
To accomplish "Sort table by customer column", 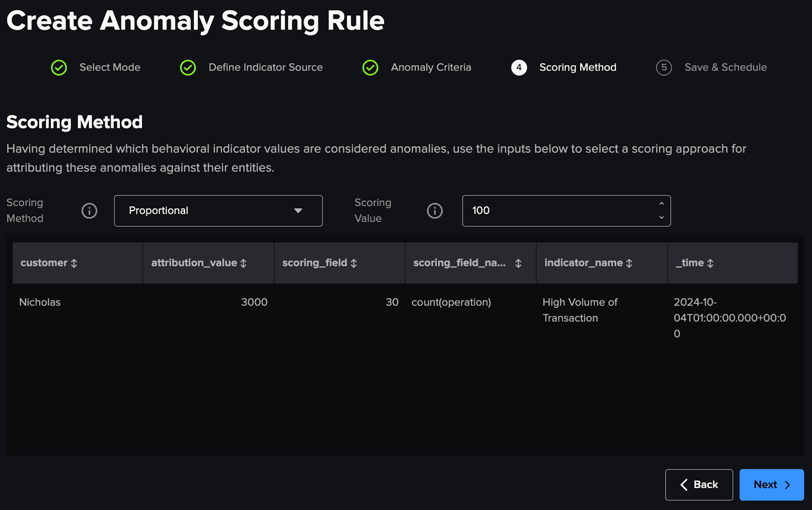I will click(x=74, y=263).
